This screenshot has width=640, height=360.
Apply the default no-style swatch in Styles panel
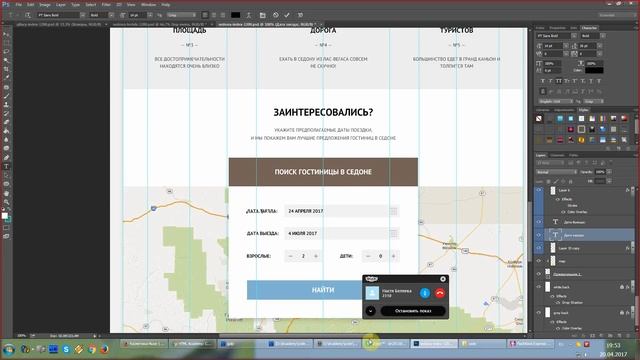coord(539,118)
